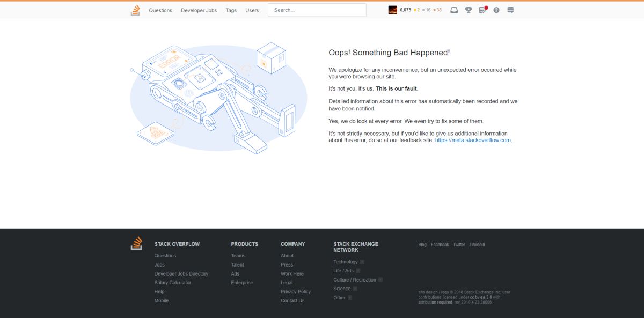Click the Stack Overflow logo in header

pyautogui.click(x=136, y=10)
